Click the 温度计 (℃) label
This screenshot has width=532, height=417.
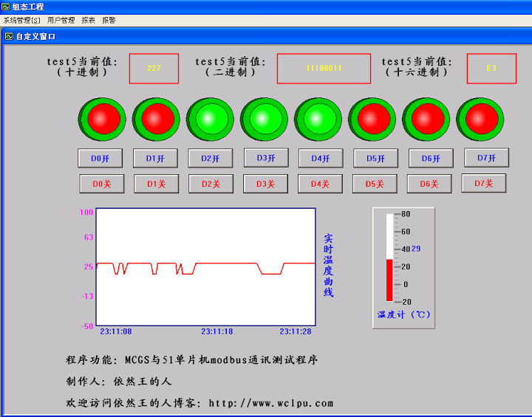[x=403, y=314]
